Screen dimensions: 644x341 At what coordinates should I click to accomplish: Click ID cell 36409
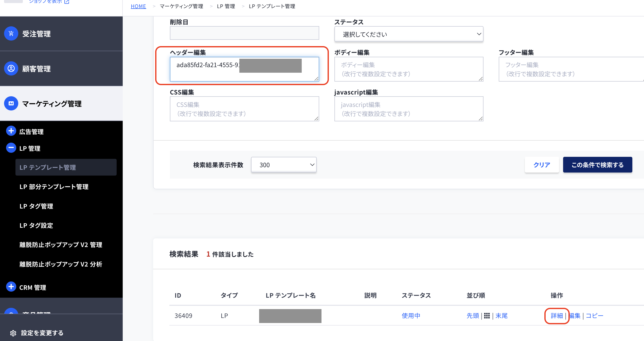183,316
